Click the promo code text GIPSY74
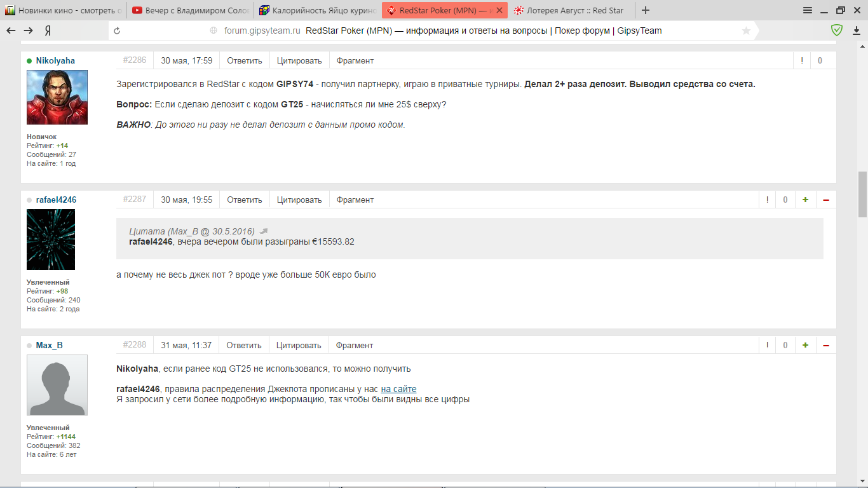The image size is (868, 488). [x=295, y=84]
